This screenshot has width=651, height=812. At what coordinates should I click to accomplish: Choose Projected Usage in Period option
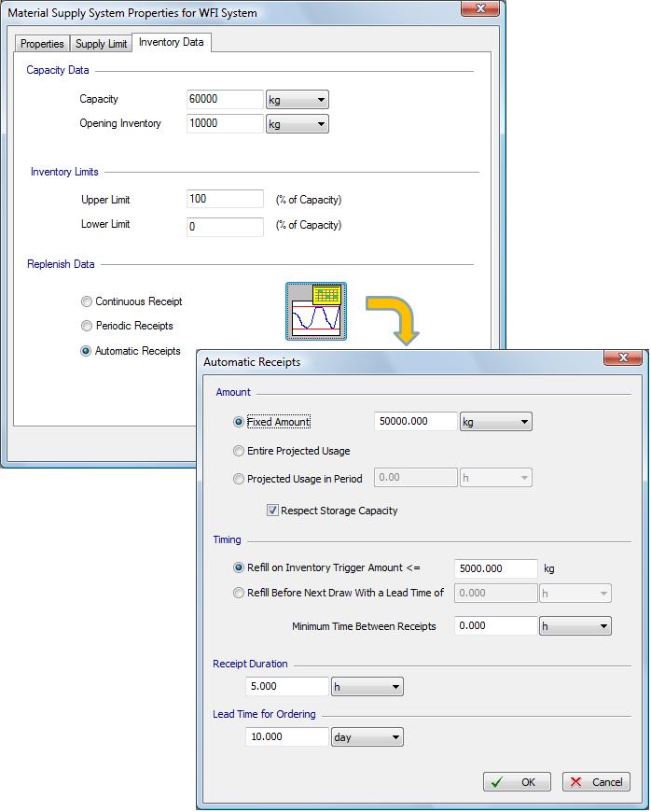pos(239,479)
